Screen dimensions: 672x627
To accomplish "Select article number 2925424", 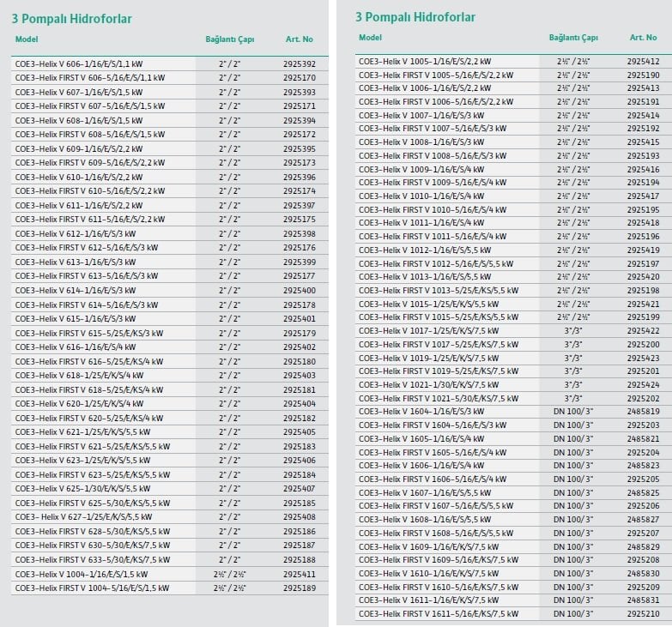I will pos(644,384).
